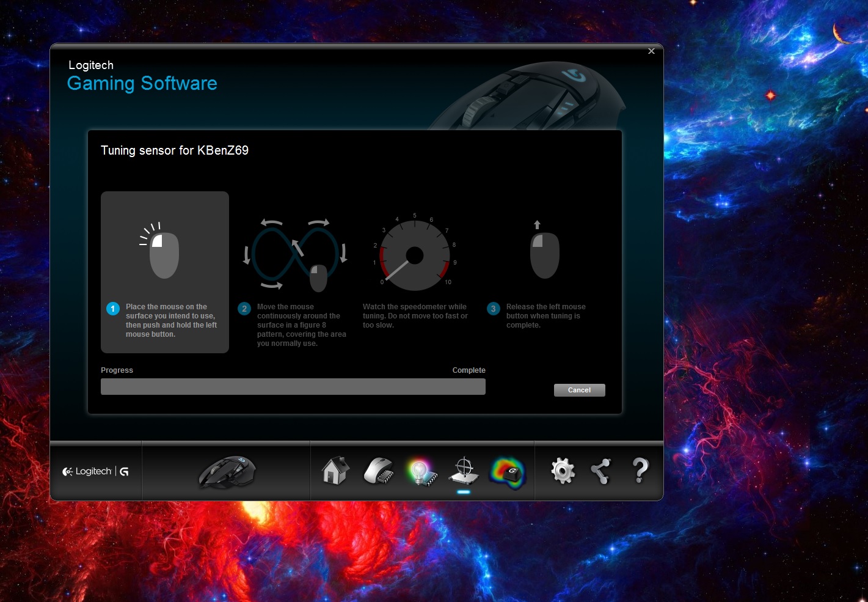
Task: Open the input analysis heat map icon
Action: 508,472
